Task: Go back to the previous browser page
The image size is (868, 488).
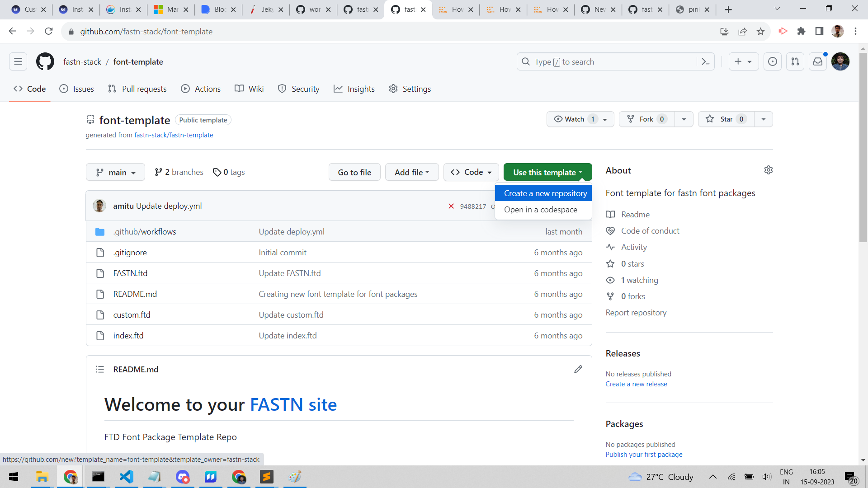Action: coord(12,31)
